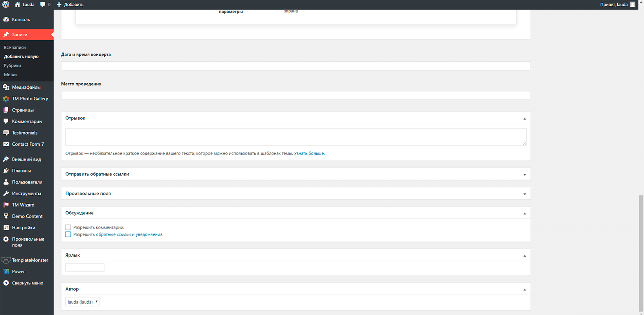Click the WordPress logo icon

click(6, 5)
